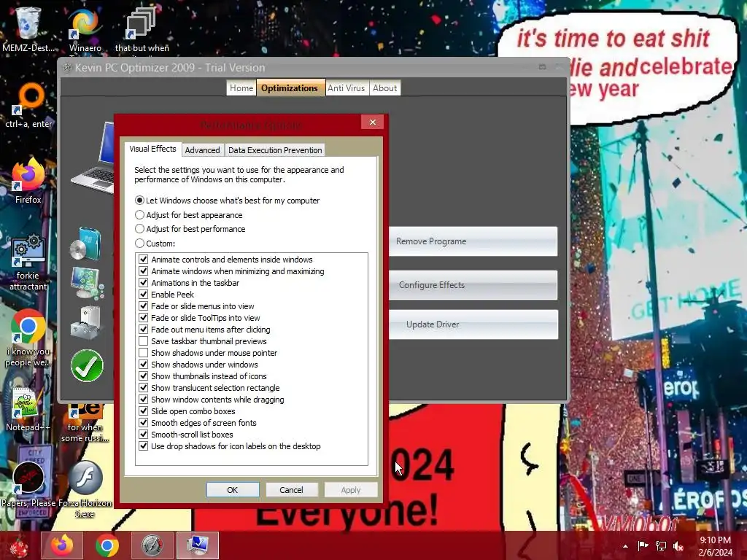Uncheck 'Fade or slide ToolTips into view'
Viewport: 747px width, 560px height.
pos(144,318)
